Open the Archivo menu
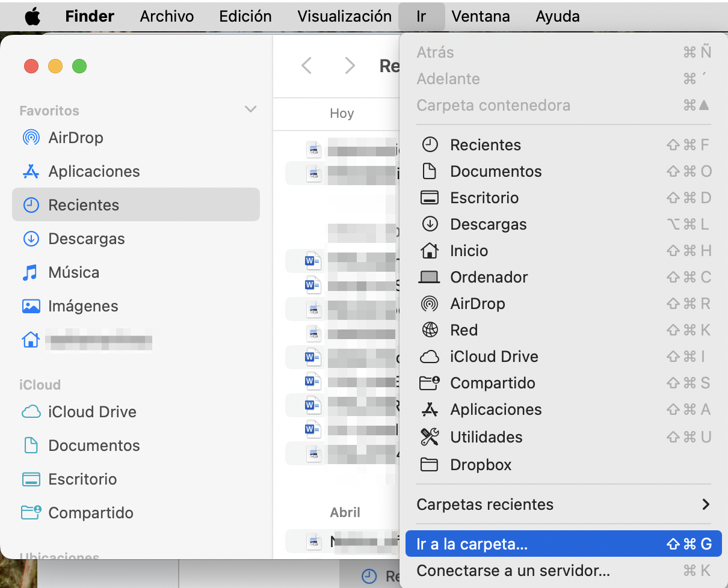Viewport: 728px width, 588px height. coord(167,16)
